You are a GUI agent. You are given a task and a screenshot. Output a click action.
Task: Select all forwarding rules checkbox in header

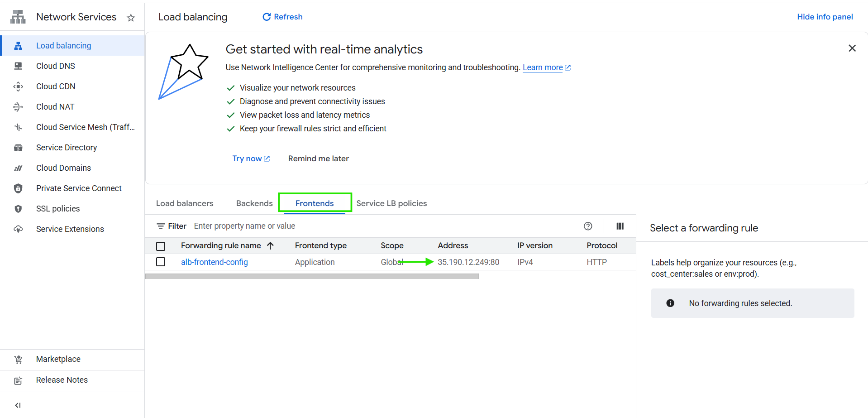coord(161,246)
